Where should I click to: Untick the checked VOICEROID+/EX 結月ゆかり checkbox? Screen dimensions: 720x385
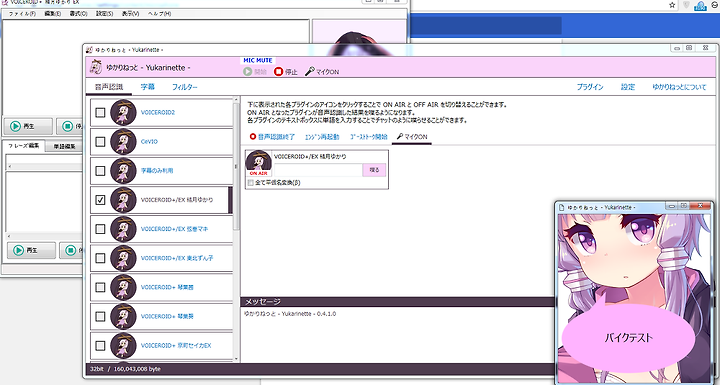coord(100,200)
